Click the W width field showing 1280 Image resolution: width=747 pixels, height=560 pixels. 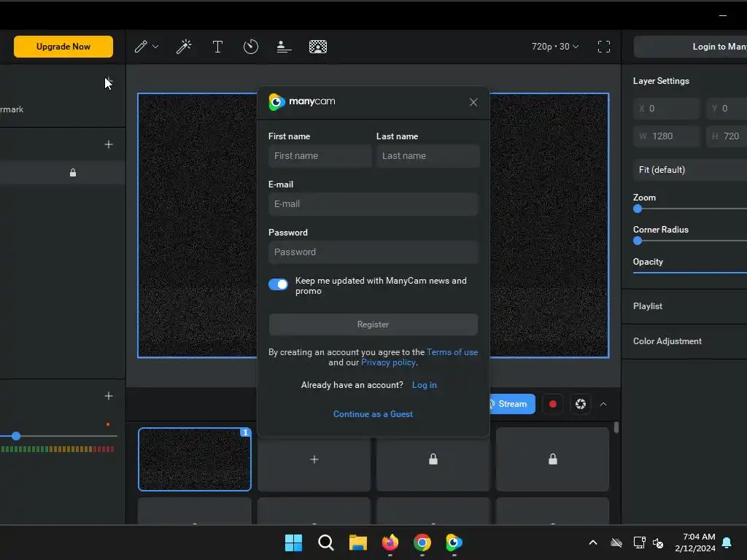[667, 136]
